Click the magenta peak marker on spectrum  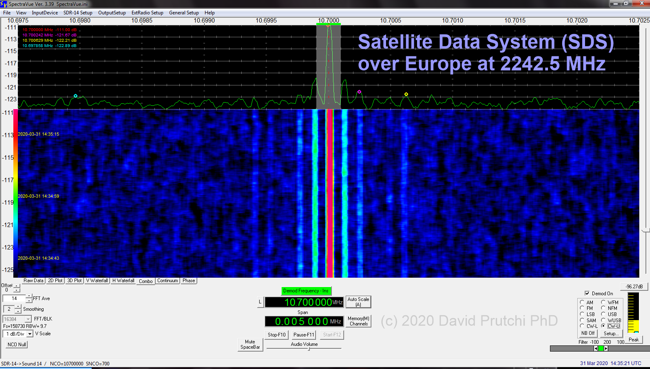(x=359, y=92)
